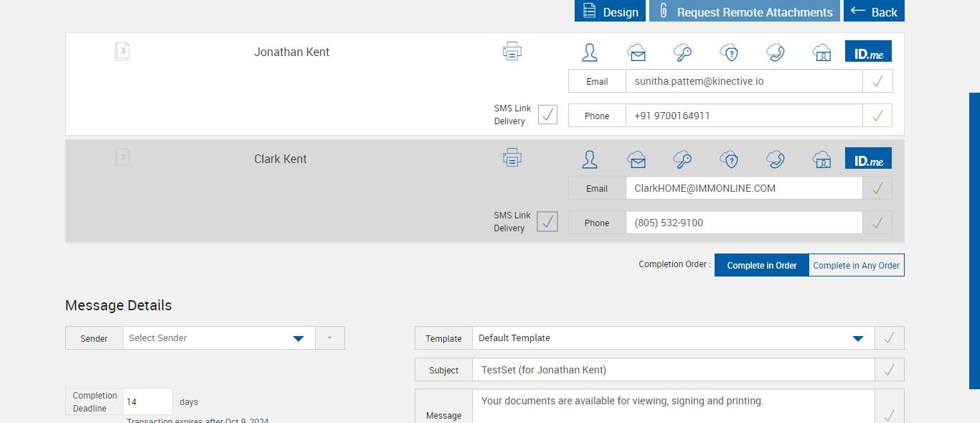Image resolution: width=980 pixels, height=423 pixels.
Task: Open the Design view
Action: click(x=610, y=11)
